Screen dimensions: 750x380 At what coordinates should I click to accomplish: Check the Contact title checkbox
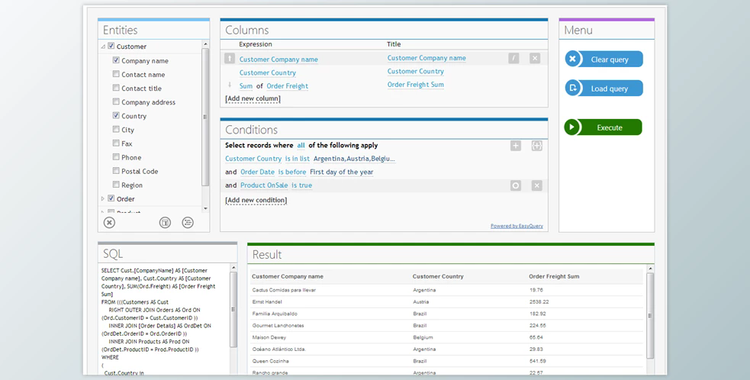[x=116, y=88]
